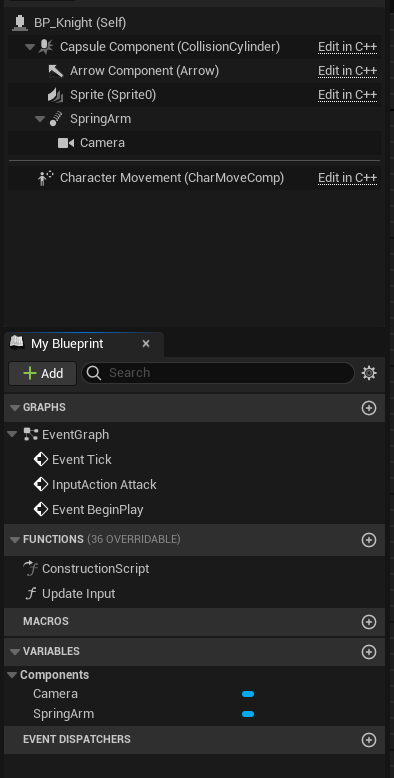Add a new variable with the plus icon

(369, 651)
